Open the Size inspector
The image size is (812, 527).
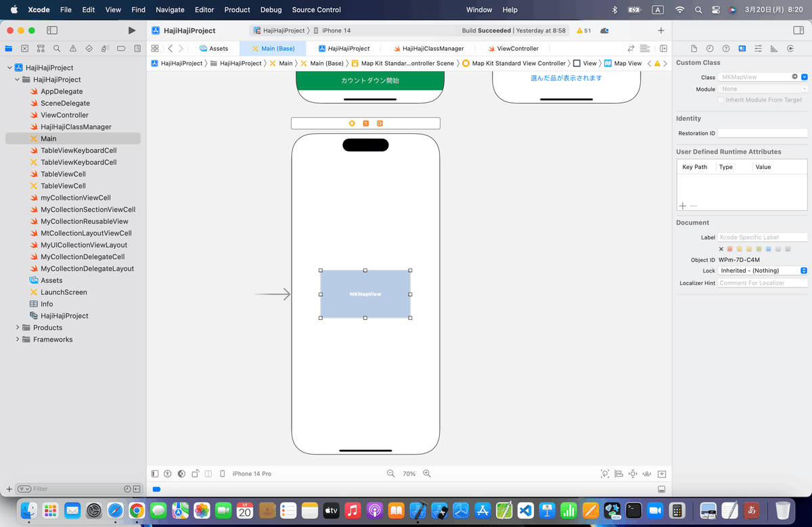coord(774,49)
